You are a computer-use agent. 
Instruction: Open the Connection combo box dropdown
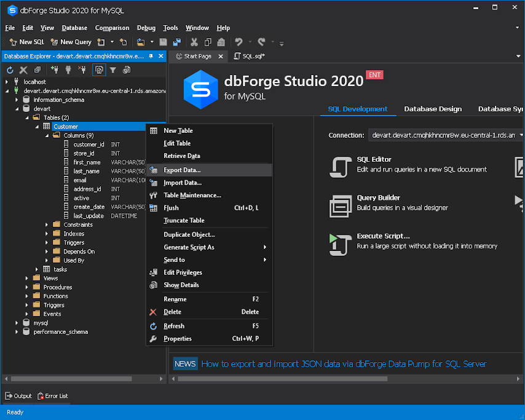pyautogui.click(x=521, y=135)
